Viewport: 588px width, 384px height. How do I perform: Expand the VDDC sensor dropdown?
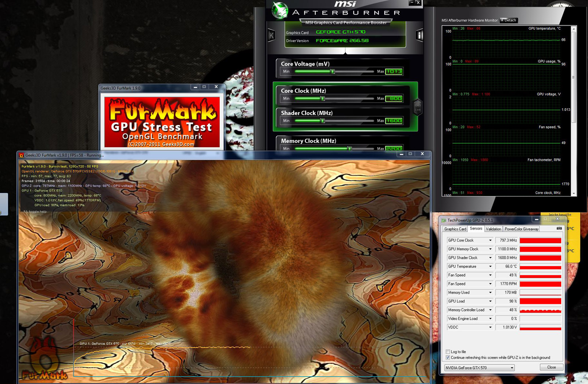[x=490, y=327]
